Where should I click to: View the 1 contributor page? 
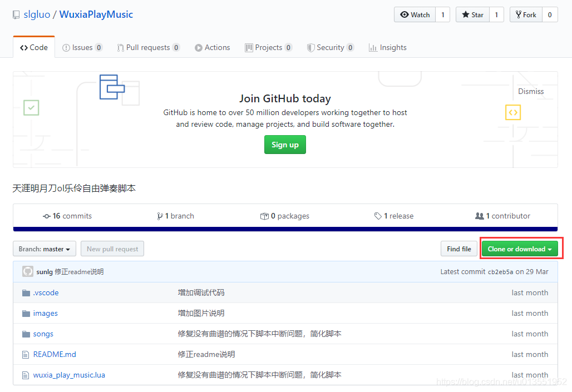coord(502,216)
